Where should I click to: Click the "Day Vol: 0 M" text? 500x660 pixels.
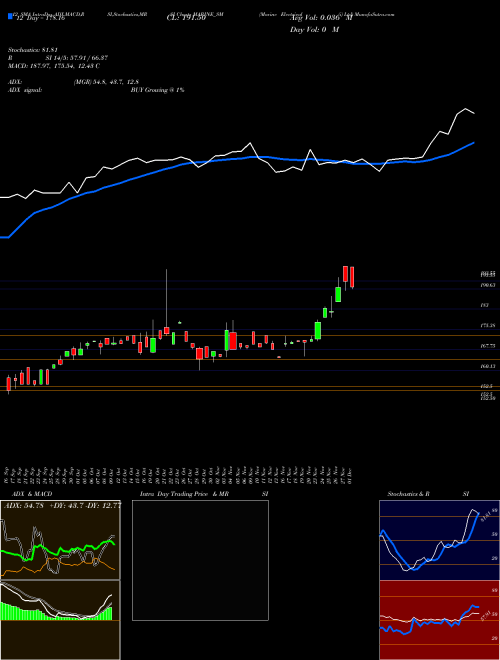[x=314, y=29]
